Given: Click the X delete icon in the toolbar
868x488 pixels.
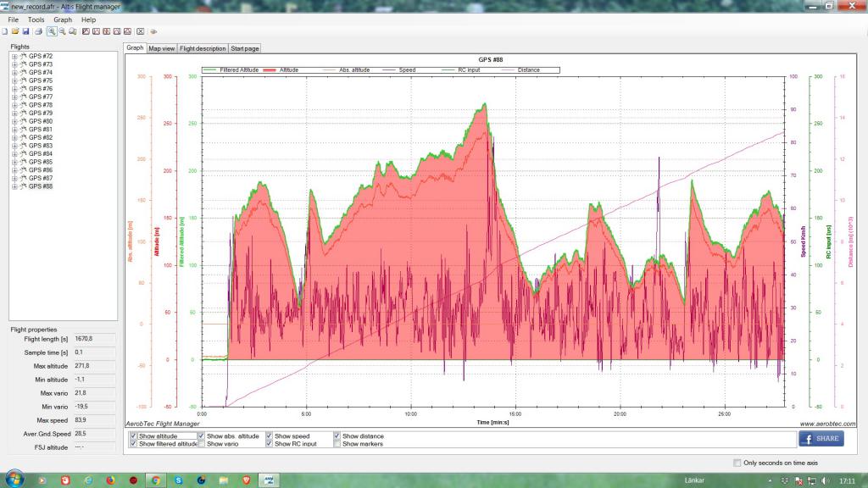Looking at the screenshot, I should [141, 31].
